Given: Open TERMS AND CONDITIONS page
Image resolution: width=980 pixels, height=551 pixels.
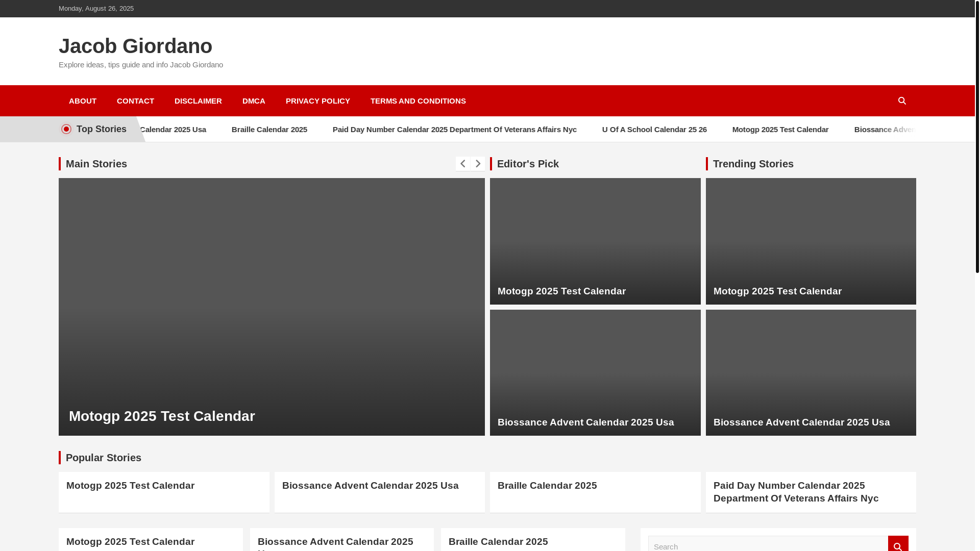Looking at the screenshot, I should pyautogui.click(x=418, y=101).
